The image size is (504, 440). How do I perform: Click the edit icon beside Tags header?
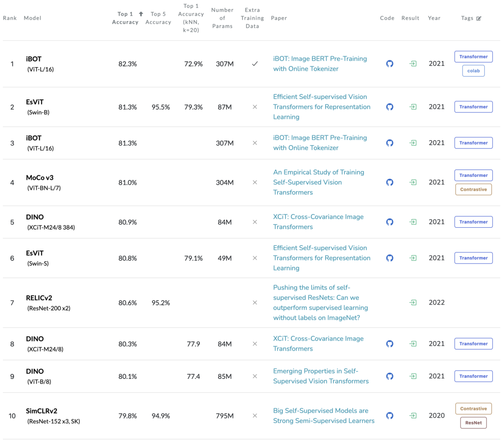pos(479,18)
